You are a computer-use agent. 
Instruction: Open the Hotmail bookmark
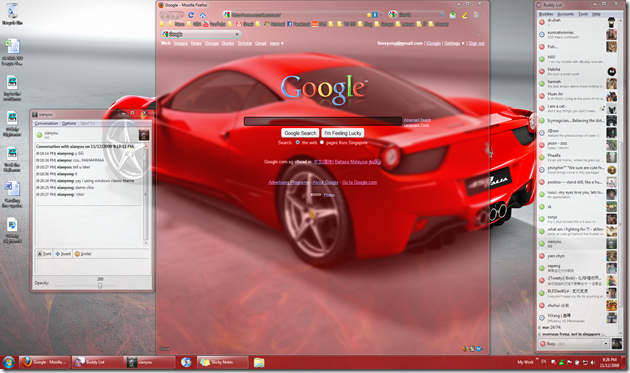pyautogui.click(x=274, y=24)
